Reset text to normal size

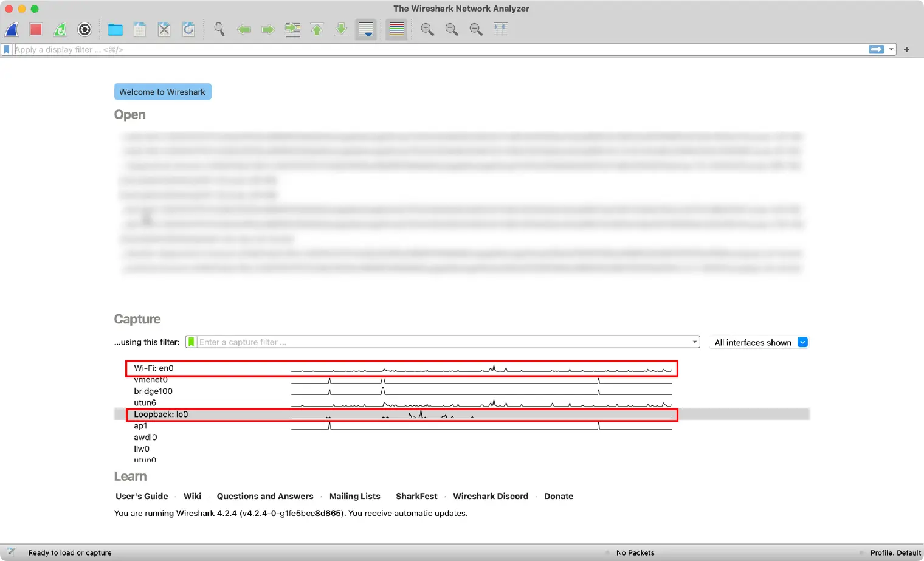click(476, 29)
